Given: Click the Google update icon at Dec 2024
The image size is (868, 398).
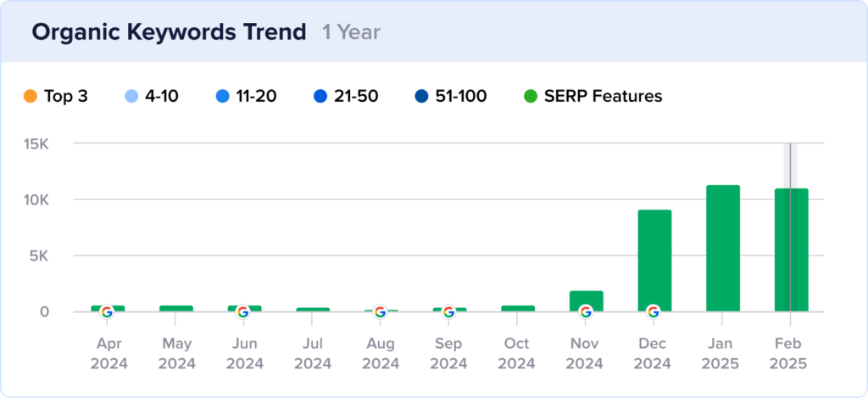Looking at the screenshot, I should [x=654, y=312].
